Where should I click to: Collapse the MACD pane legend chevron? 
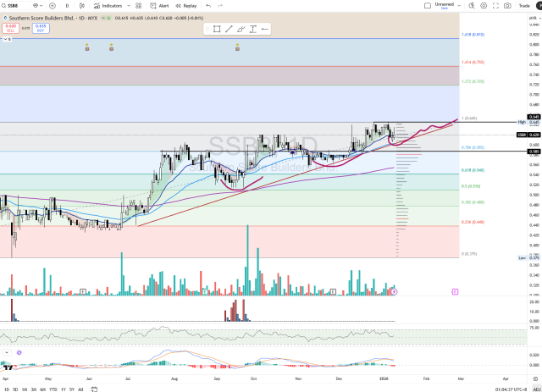7,352
